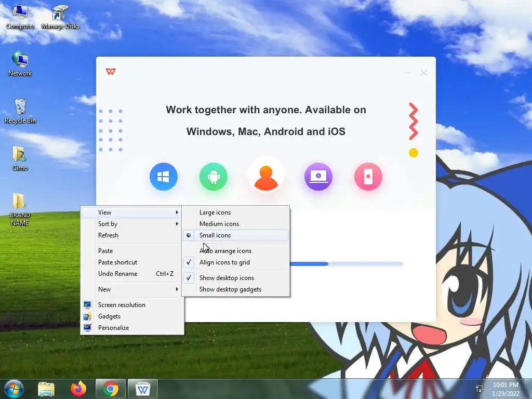Click the pink iOS apple icon
This screenshot has width=532, height=399.
pos(368,177)
